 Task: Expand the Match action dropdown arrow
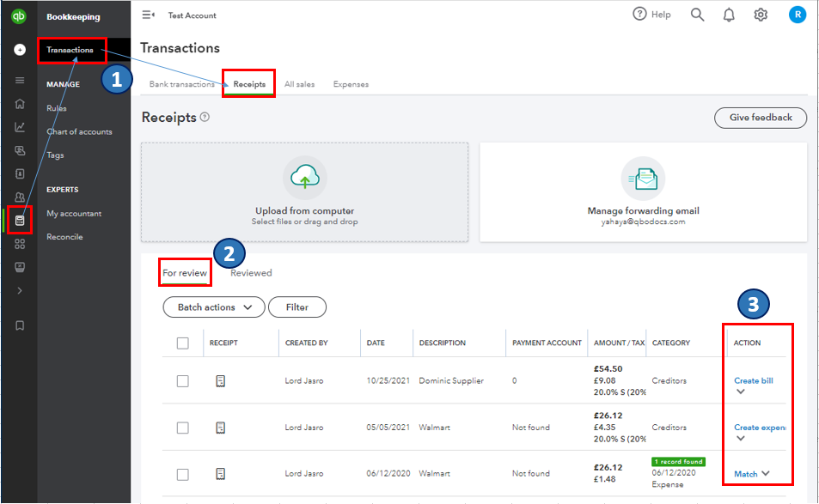pos(765,473)
